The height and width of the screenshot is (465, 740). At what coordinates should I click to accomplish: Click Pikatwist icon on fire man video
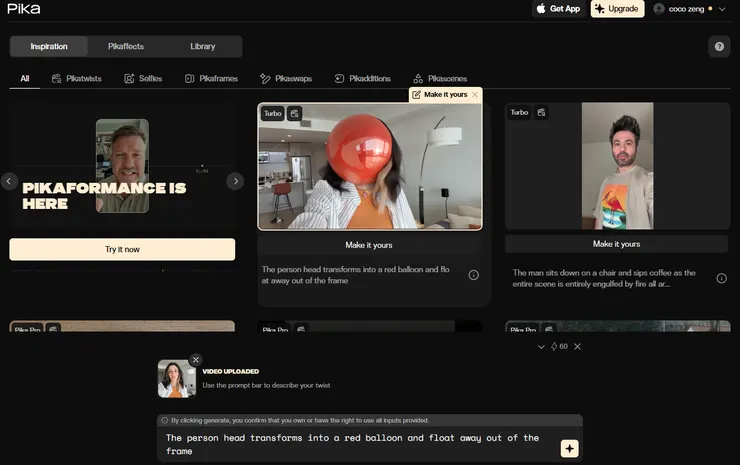pyautogui.click(x=541, y=112)
